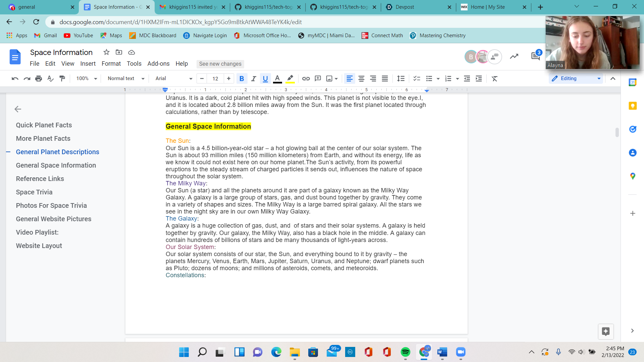Click the See new changes button

coord(220,64)
